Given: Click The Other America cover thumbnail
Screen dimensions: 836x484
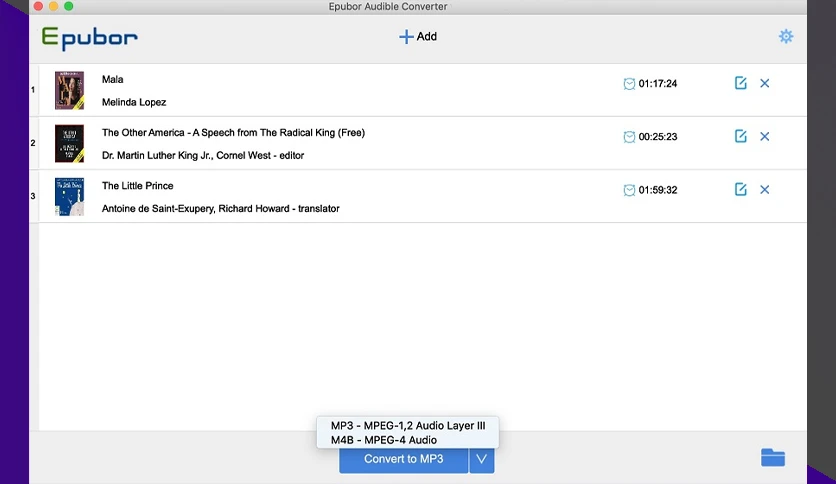Looking at the screenshot, I should pyautogui.click(x=69, y=143).
